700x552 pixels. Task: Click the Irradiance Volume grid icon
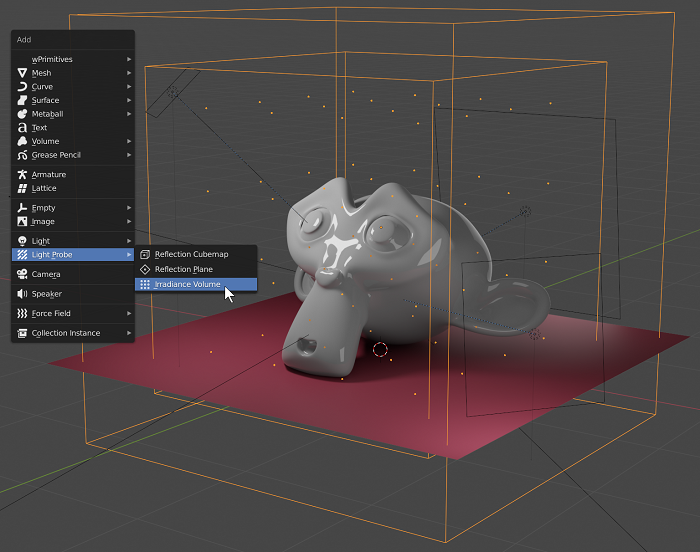click(145, 285)
